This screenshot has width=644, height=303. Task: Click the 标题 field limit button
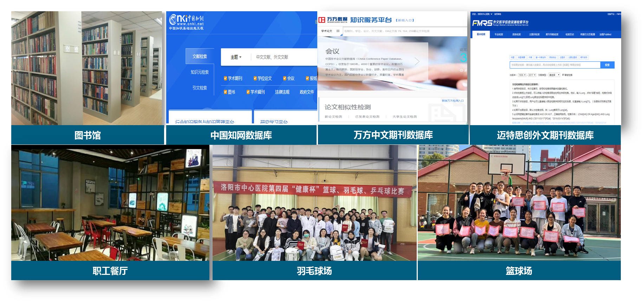(513, 57)
